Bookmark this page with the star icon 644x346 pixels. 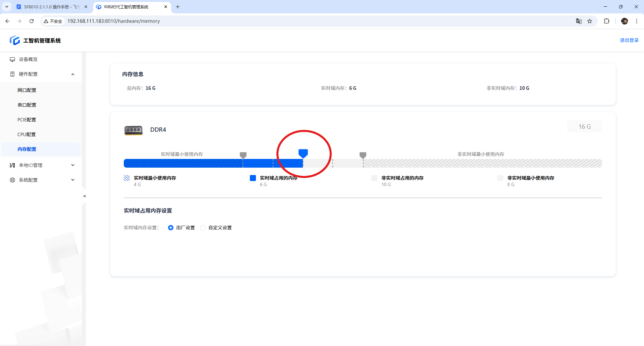coord(590,21)
